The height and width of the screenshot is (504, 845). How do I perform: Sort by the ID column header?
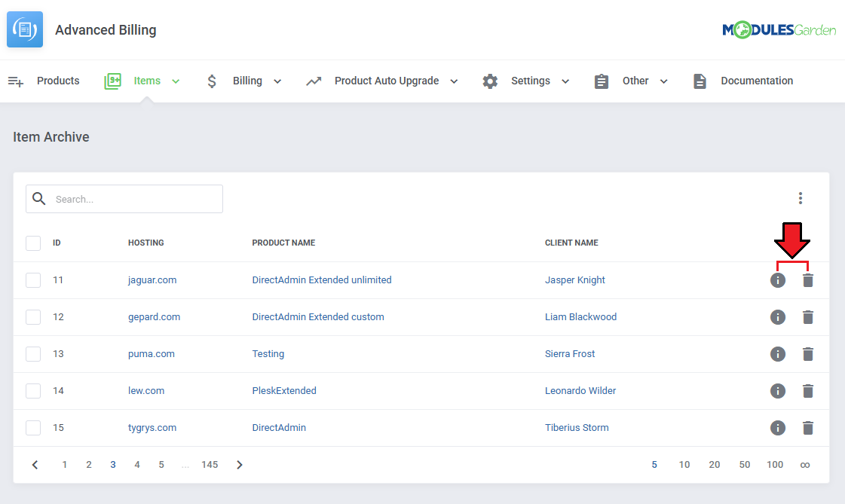tap(57, 243)
